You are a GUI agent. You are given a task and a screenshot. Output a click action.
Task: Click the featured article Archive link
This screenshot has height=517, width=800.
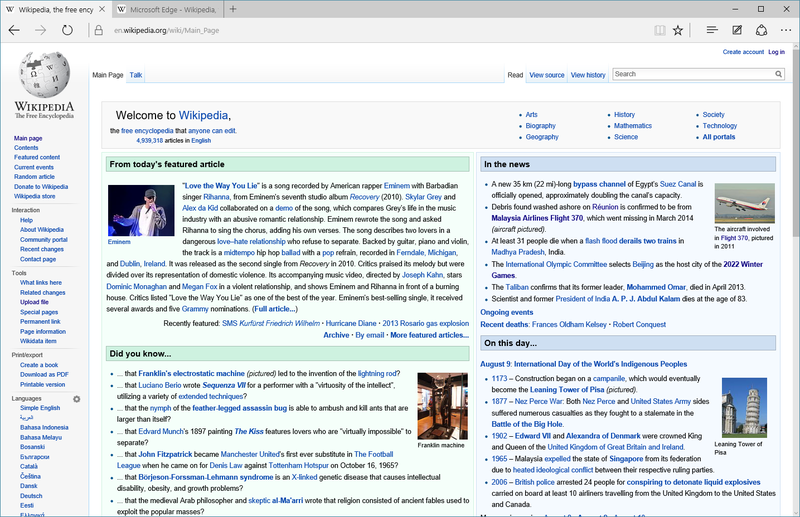click(336, 335)
